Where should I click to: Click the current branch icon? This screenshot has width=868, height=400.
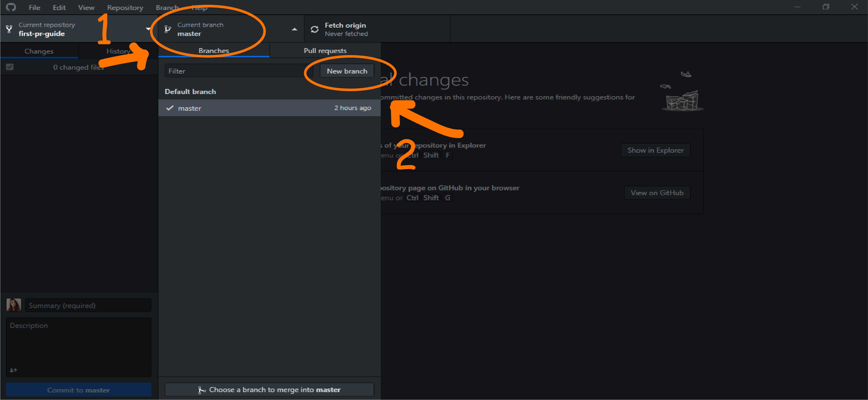tap(168, 29)
